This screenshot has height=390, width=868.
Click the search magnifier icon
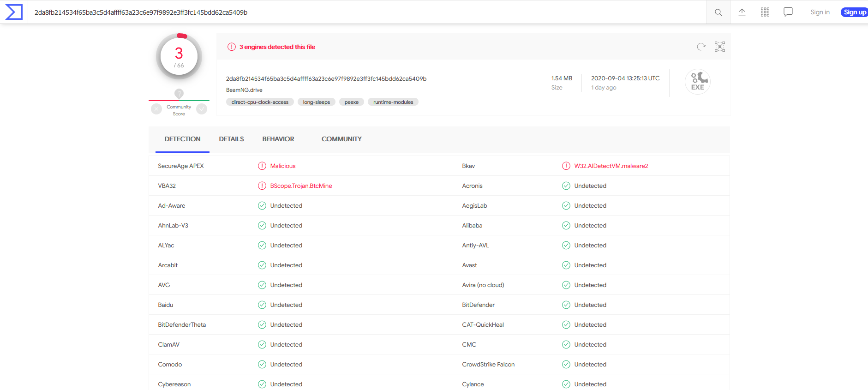click(x=718, y=12)
